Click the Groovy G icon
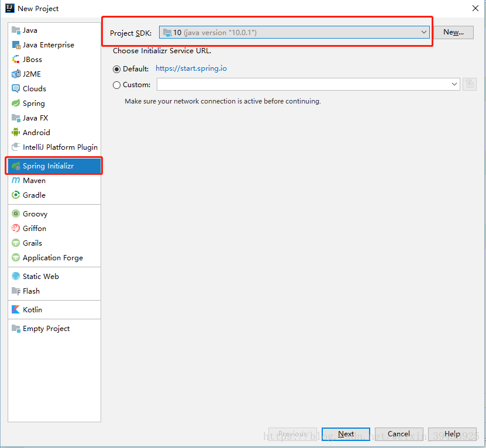486x448 pixels. click(16, 213)
